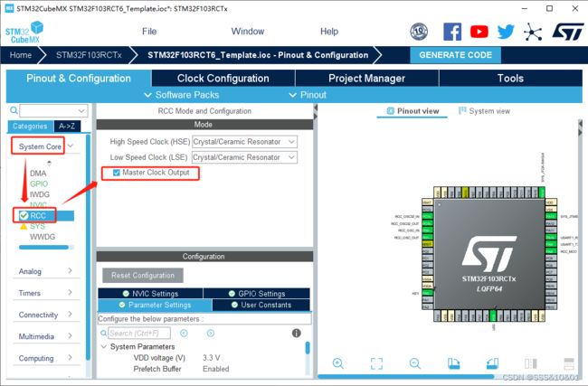This screenshot has height=386, width=588.
Task: Click the STM32CubeMX logo
Action: pyautogui.click(x=24, y=33)
